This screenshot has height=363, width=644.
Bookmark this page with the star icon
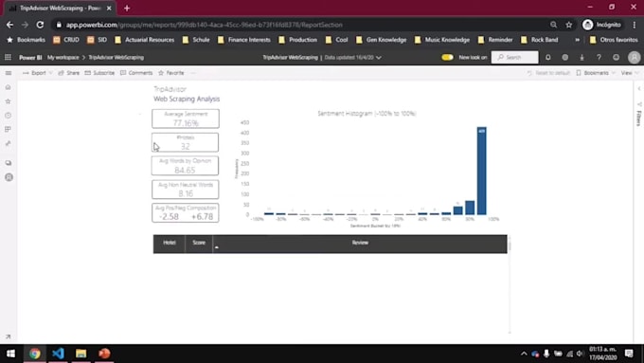point(569,25)
